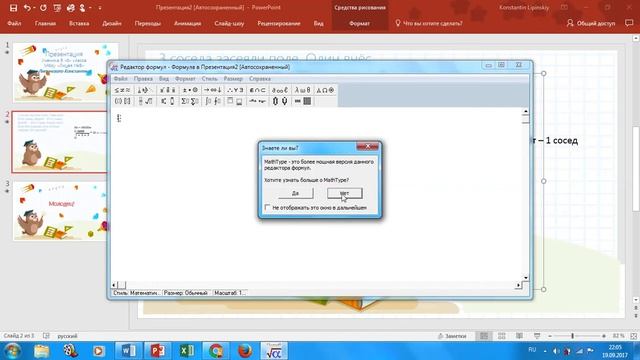Open lowercase Greek letters palette (λωθ)

pos(302,90)
